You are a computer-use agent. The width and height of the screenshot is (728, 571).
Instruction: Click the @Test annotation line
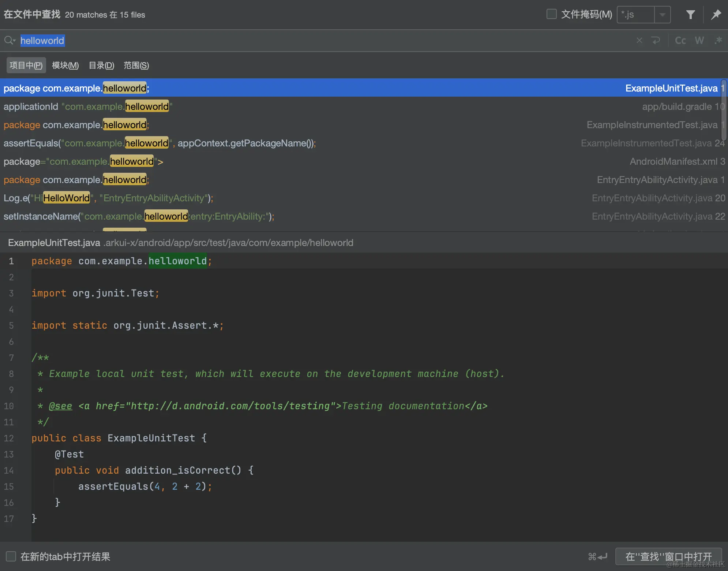coord(69,454)
